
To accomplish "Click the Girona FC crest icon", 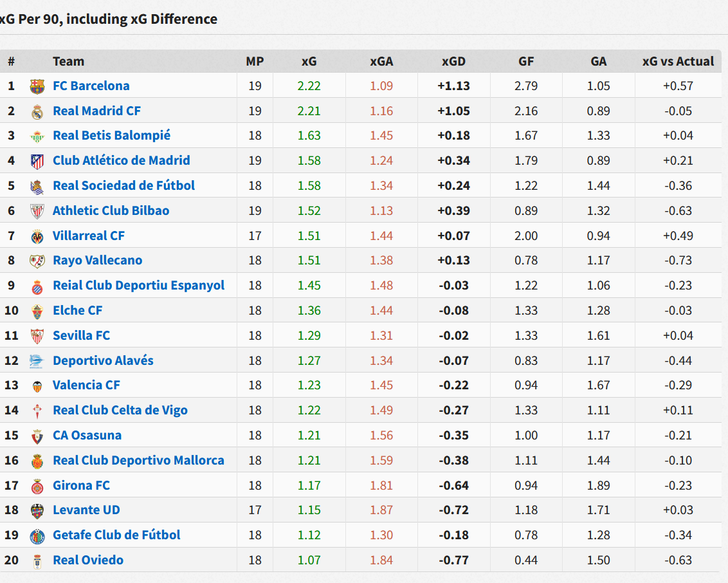I will point(37,486).
